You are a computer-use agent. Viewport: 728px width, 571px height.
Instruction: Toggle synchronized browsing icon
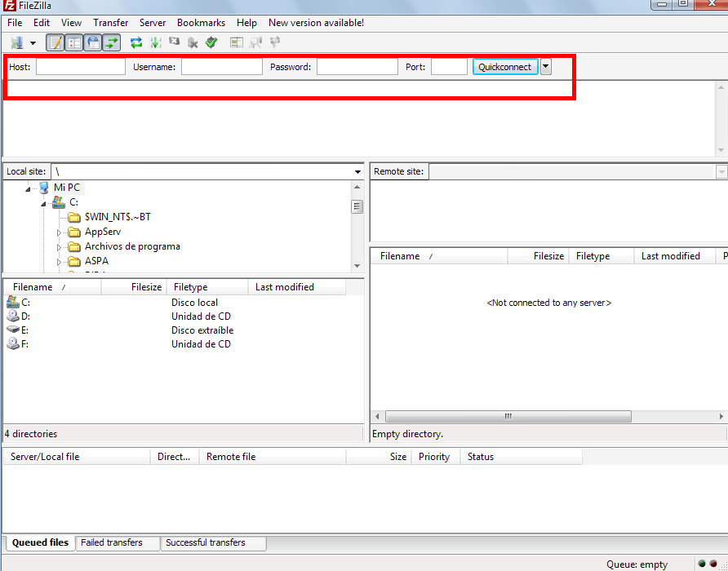[275, 42]
